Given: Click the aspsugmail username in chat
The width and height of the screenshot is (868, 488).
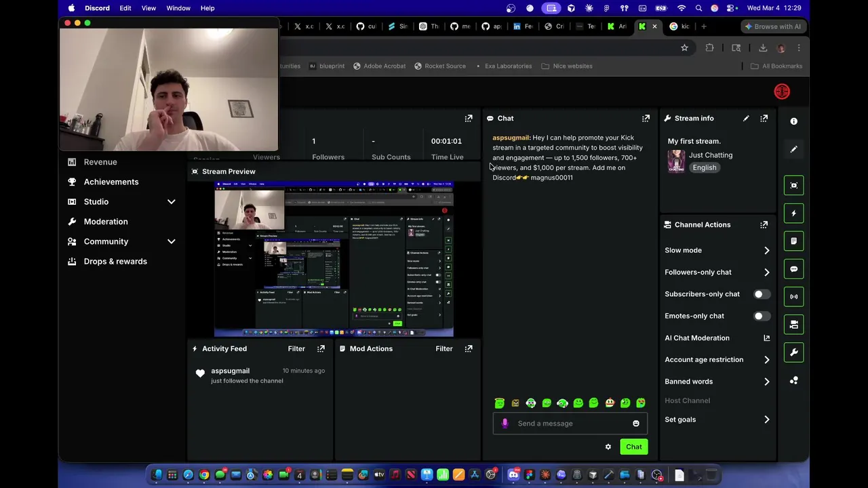Looking at the screenshot, I should [511, 138].
